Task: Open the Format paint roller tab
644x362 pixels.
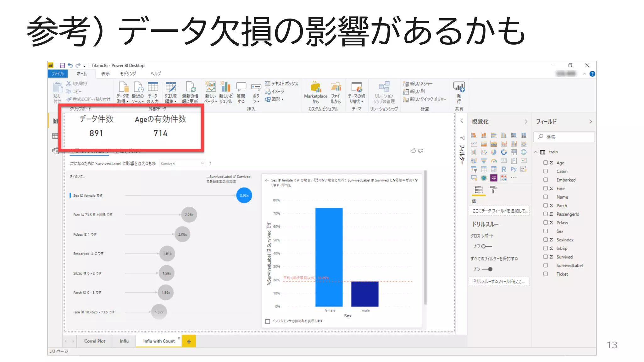Action: click(493, 189)
